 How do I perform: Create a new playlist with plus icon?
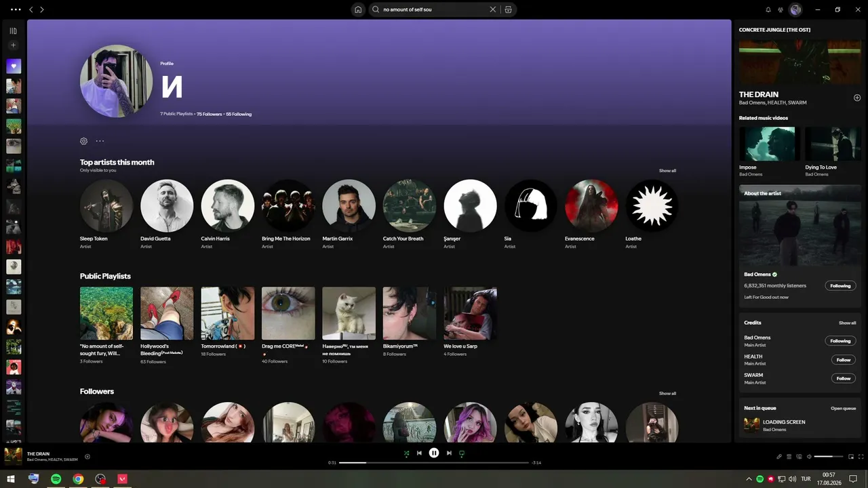coord(13,45)
